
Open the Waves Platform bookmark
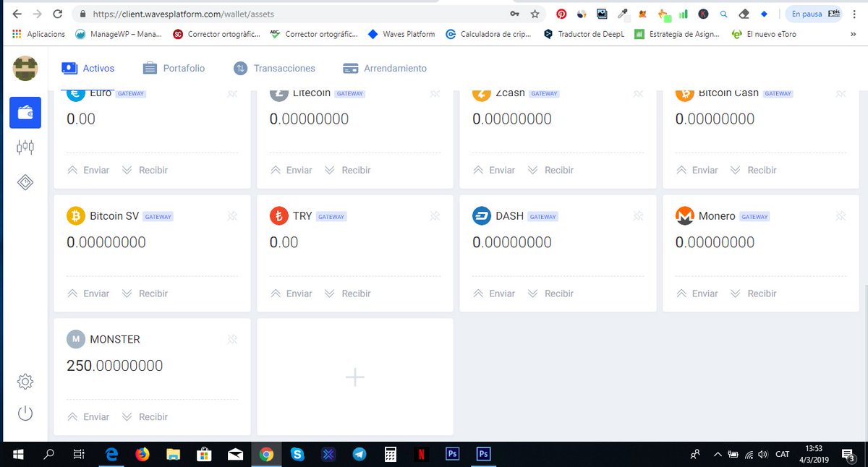pyautogui.click(x=402, y=34)
